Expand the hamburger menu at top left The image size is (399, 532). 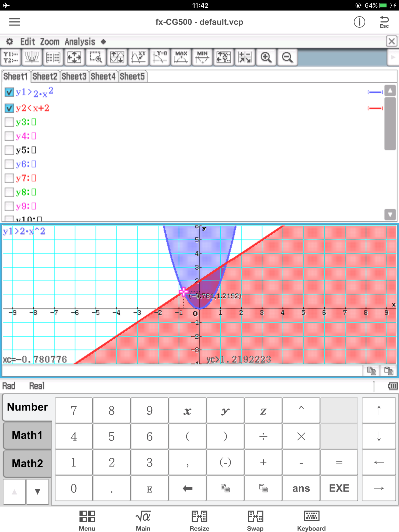click(14, 22)
